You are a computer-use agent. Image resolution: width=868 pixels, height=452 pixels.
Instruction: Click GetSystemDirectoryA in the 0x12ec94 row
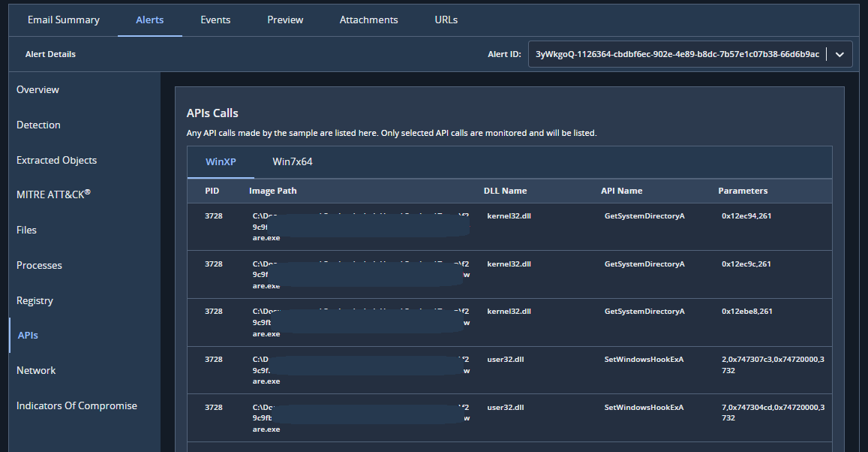pyautogui.click(x=644, y=216)
